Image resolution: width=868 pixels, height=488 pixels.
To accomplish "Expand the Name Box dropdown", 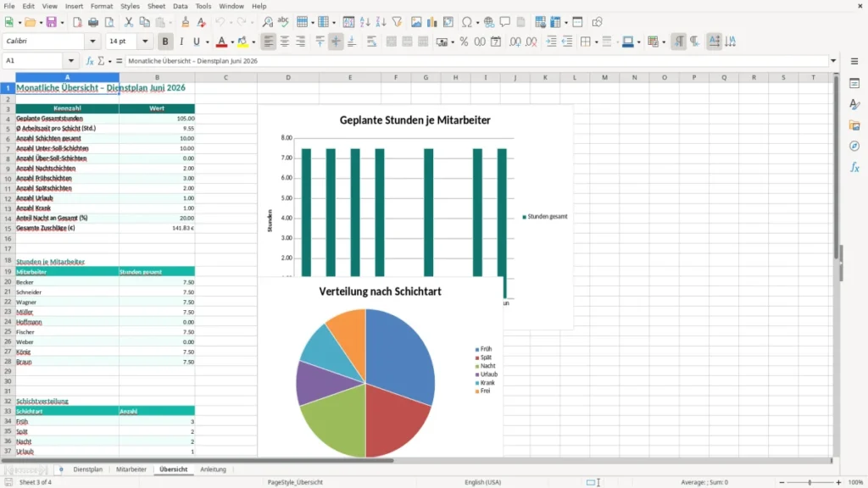I will coord(71,61).
